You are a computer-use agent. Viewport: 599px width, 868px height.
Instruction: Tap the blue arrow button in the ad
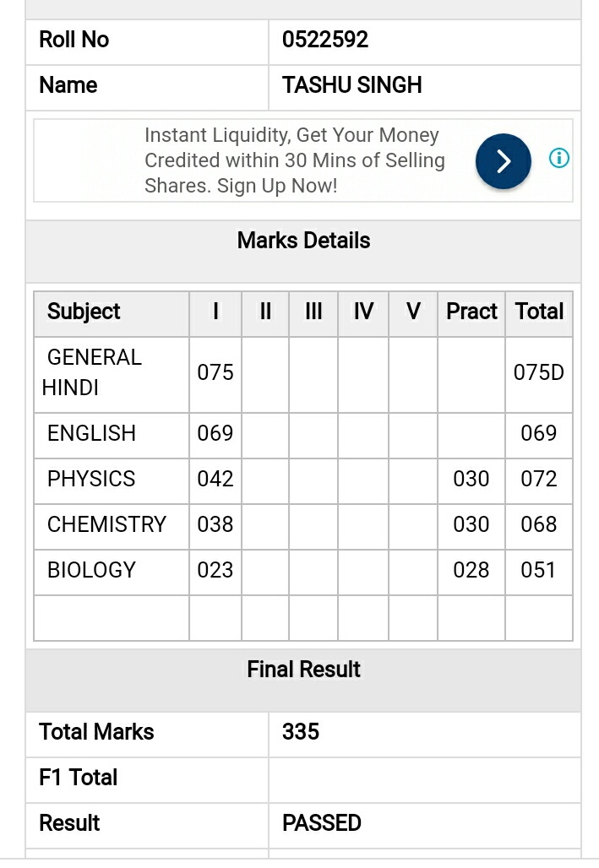[504, 161]
